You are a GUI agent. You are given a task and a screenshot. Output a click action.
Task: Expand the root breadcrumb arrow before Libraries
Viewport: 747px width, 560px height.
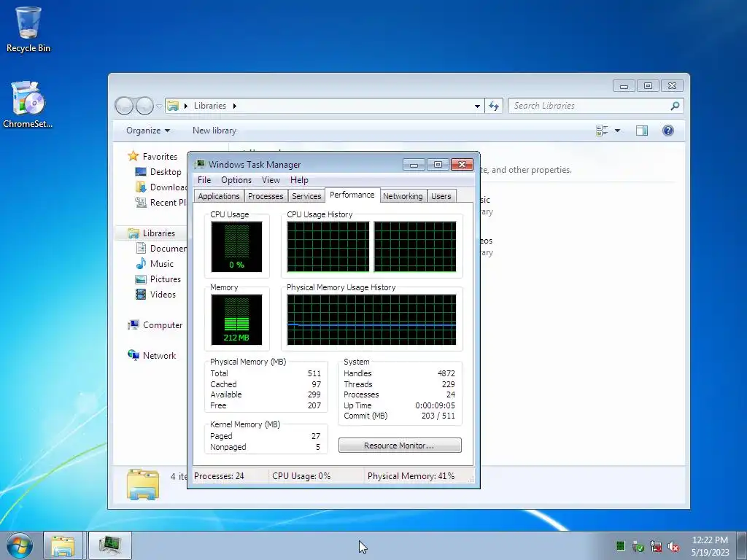(186, 106)
